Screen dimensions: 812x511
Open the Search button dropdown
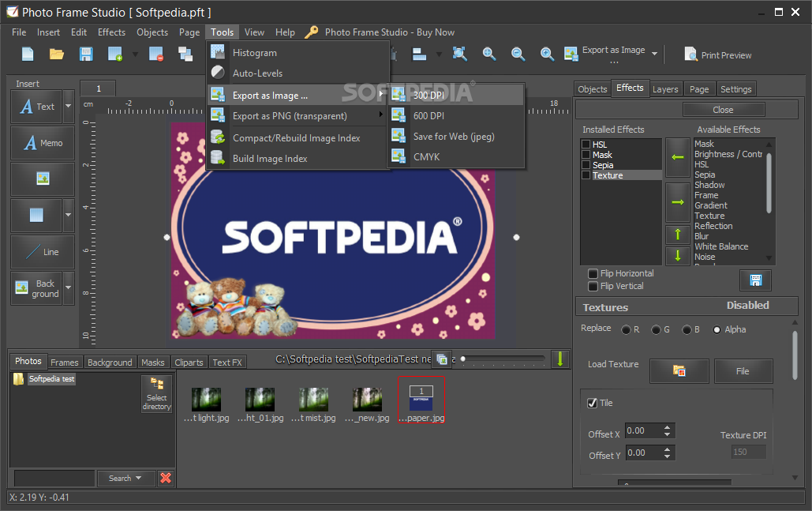(138, 478)
